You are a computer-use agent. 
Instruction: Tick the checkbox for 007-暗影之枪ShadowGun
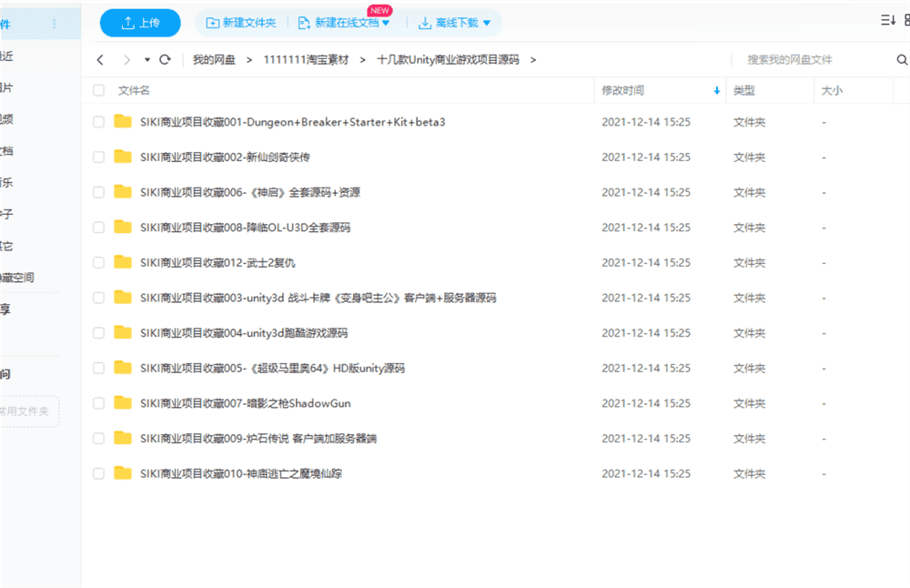tap(98, 403)
